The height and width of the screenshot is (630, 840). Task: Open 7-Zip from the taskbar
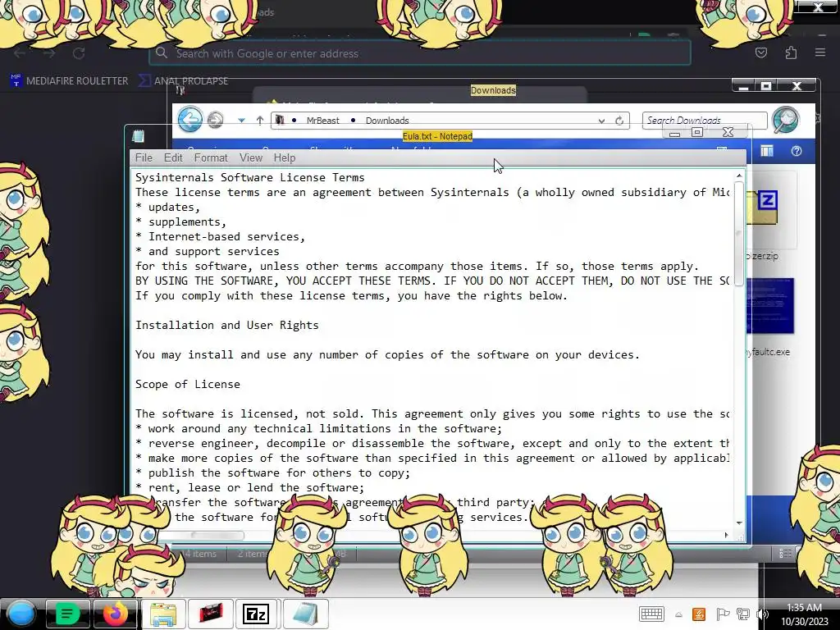coord(256,614)
